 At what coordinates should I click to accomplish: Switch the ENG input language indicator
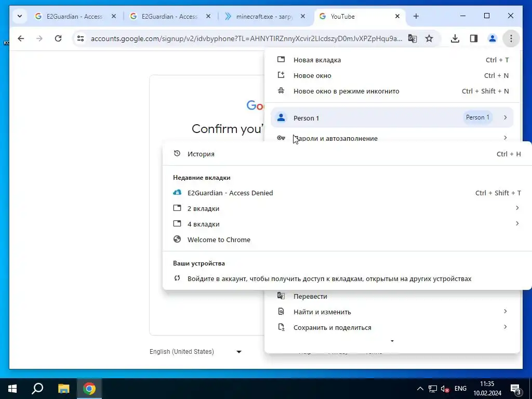[x=460, y=389]
